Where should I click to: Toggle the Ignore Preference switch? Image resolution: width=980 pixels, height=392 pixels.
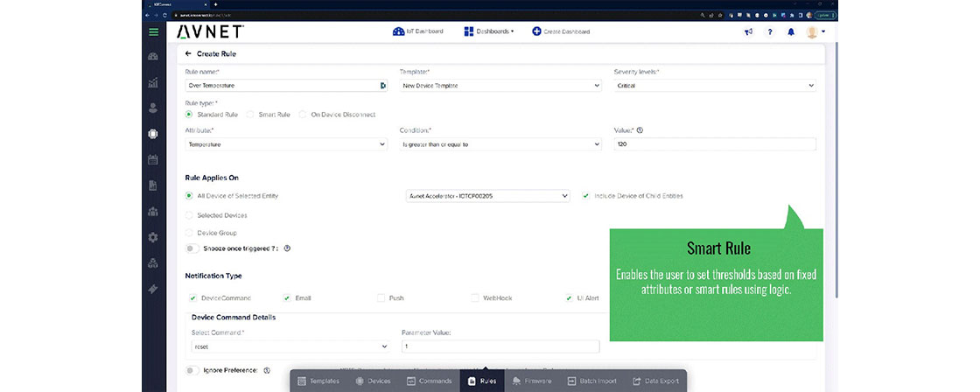[x=192, y=370]
